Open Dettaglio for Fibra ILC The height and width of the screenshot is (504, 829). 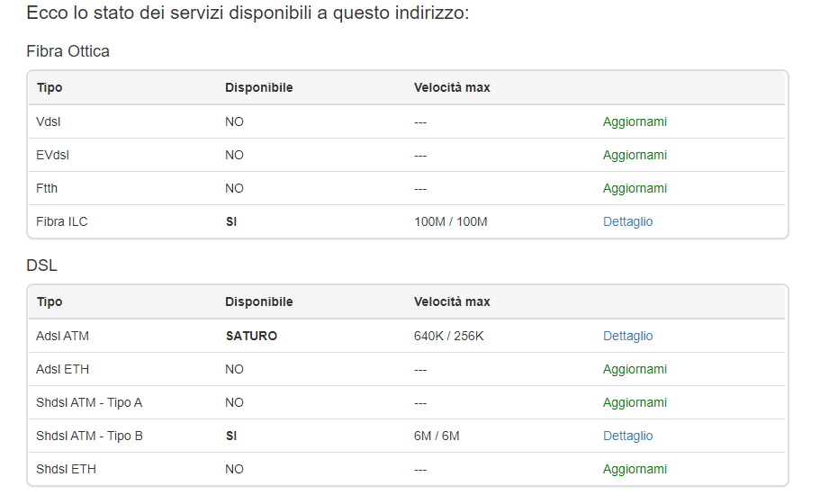click(627, 221)
